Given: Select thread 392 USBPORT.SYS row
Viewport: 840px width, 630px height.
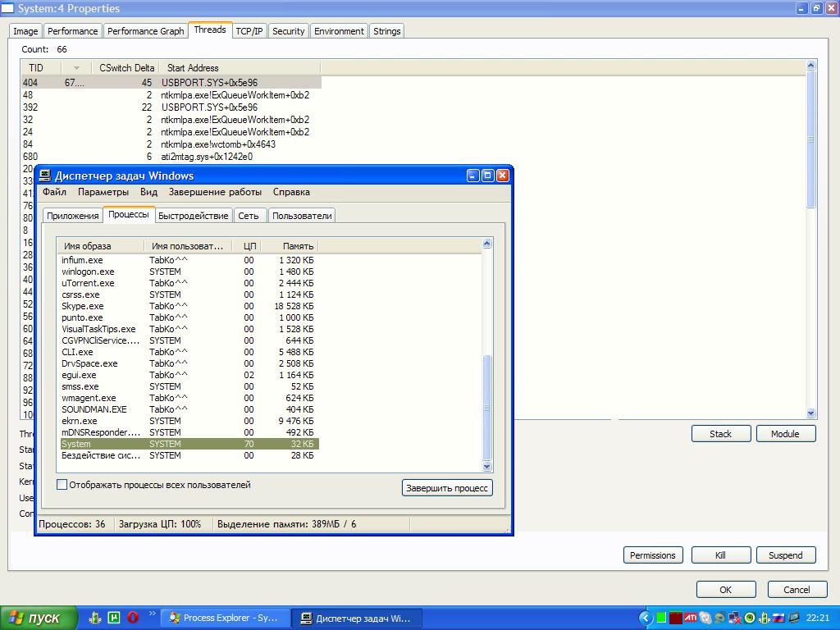Looking at the screenshot, I should 171,107.
